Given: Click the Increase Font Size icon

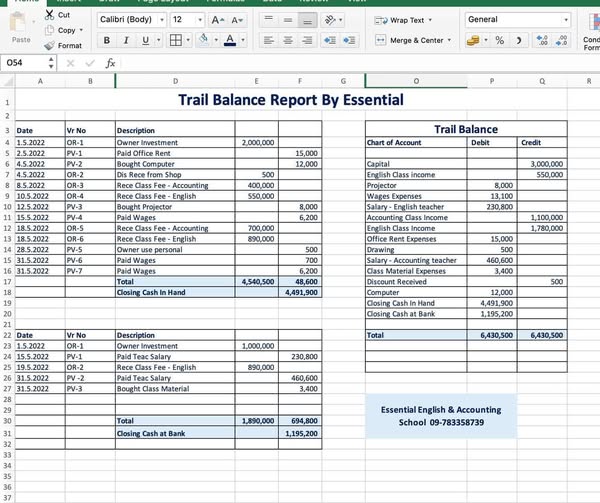Looking at the screenshot, I should coord(217,20).
